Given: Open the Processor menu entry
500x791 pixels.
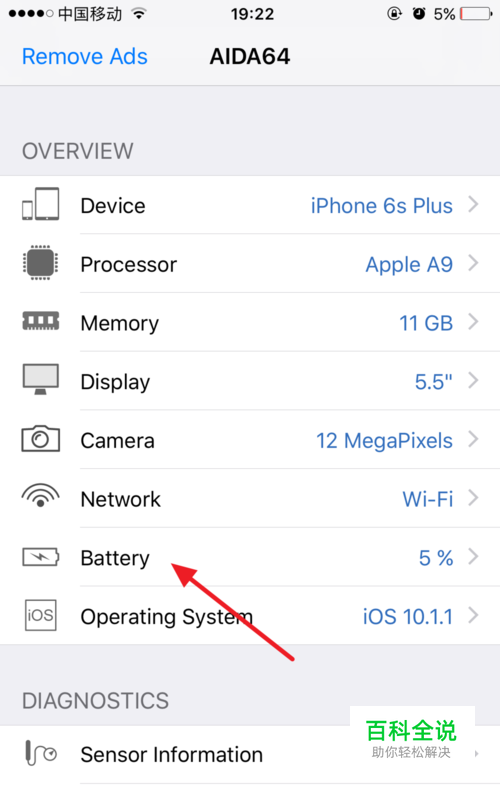Looking at the screenshot, I should [250, 263].
